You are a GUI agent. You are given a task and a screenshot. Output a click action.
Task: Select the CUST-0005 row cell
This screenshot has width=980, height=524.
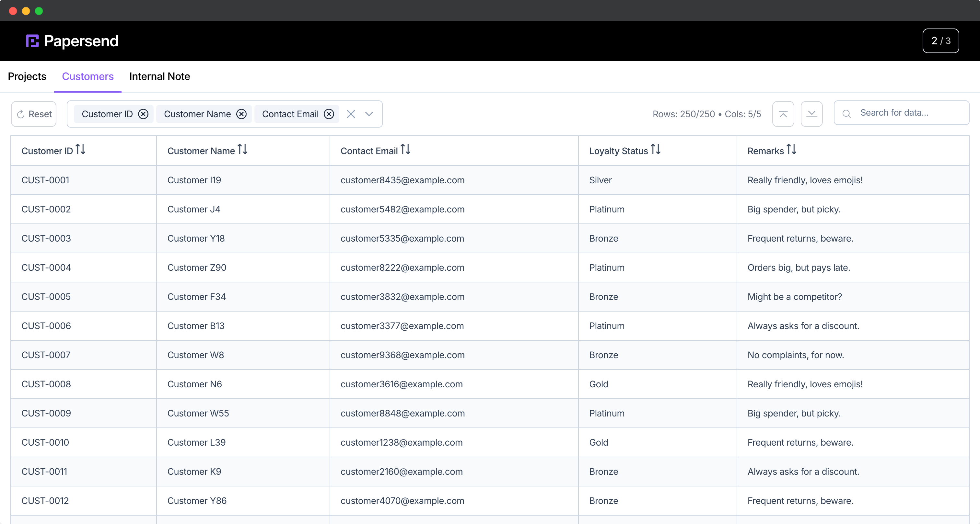coord(46,297)
